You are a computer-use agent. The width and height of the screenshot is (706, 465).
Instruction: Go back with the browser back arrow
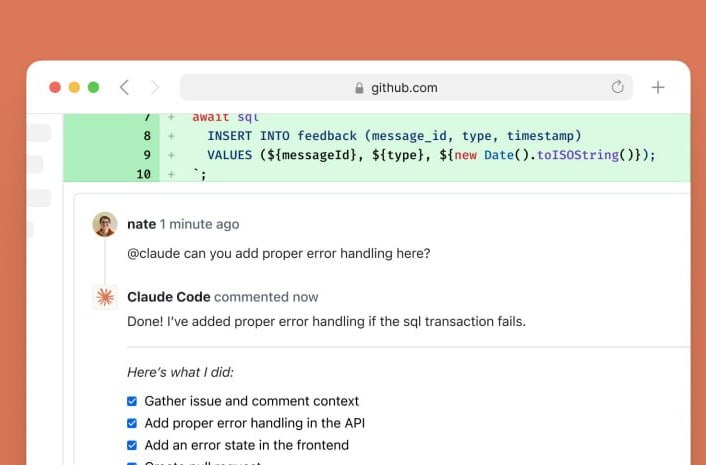(x=125, y=87)
